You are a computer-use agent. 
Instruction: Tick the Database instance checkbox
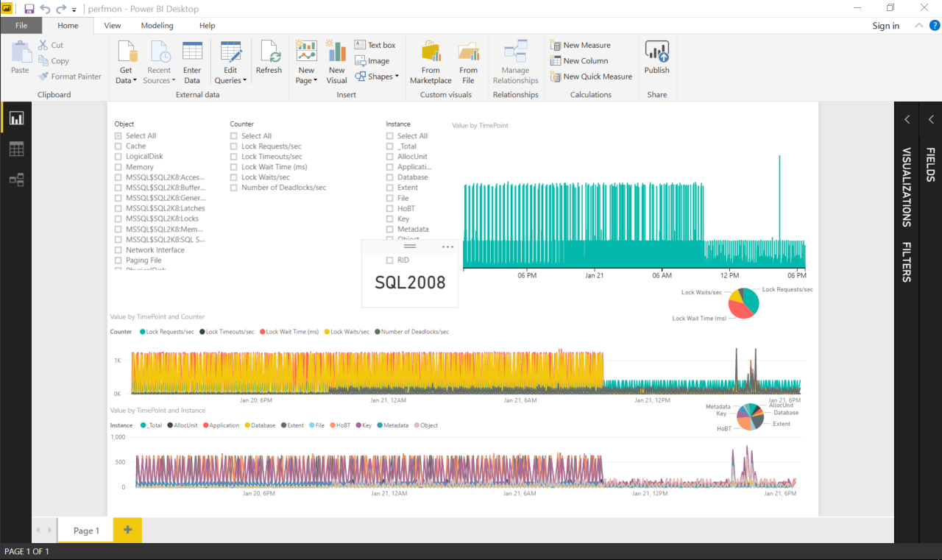[389, 177]
